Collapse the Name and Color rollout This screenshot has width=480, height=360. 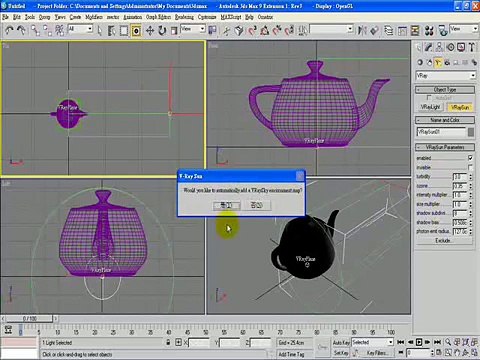(x=445, y=120)
